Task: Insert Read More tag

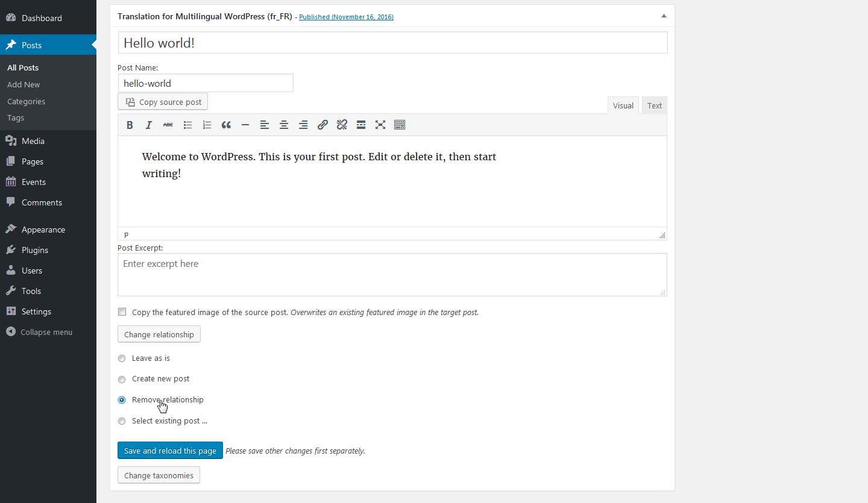Action: (x=361, y=125)
